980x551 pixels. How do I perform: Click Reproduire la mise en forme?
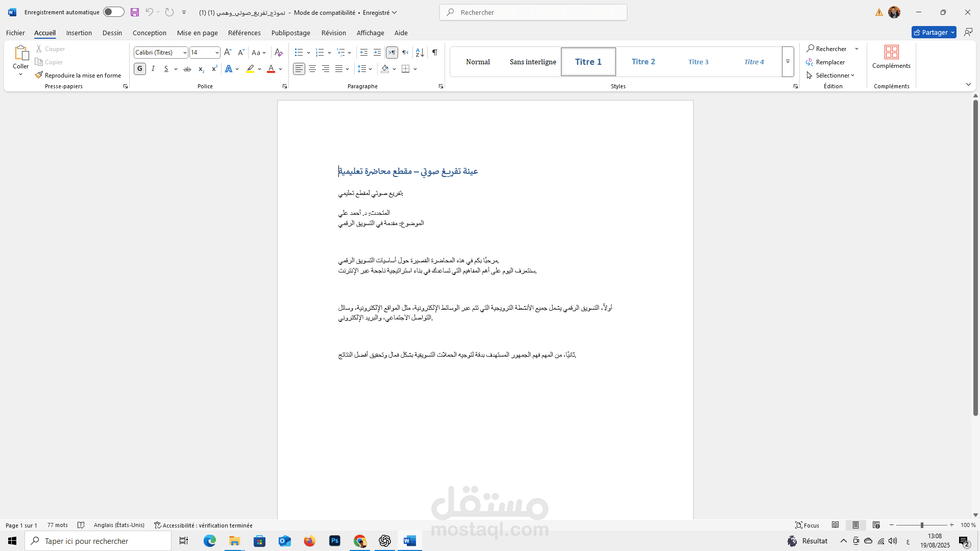(78, 76)
